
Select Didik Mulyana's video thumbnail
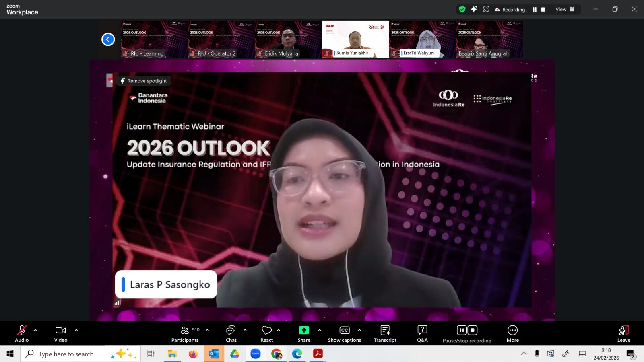[x=288, y=39]
